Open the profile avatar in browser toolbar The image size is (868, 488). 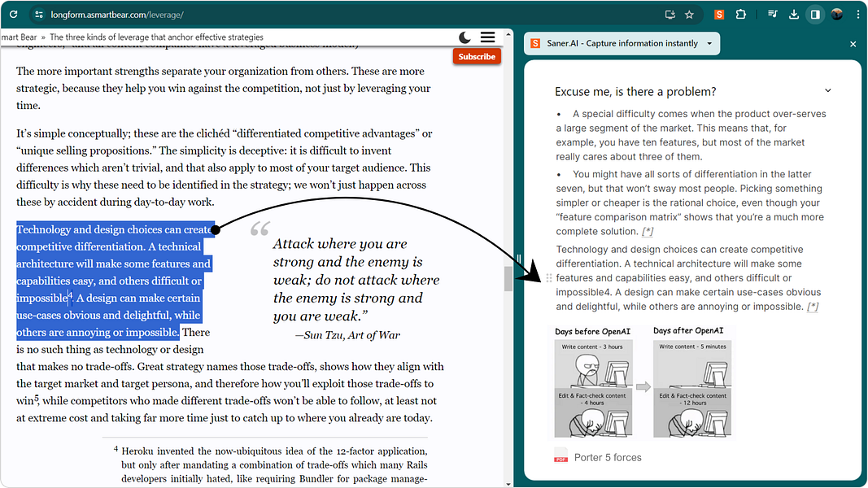pos(837,15)
